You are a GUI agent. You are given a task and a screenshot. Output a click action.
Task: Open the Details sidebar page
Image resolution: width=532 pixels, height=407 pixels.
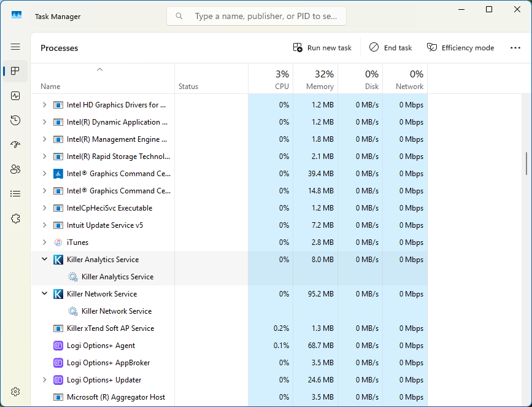point(15,194)
